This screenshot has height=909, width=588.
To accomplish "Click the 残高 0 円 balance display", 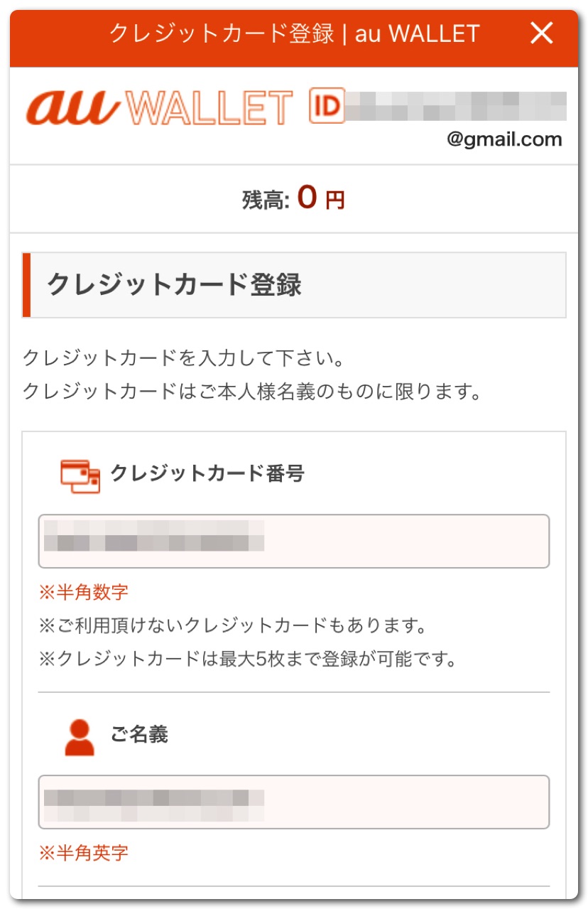I will tap(293, 199).
